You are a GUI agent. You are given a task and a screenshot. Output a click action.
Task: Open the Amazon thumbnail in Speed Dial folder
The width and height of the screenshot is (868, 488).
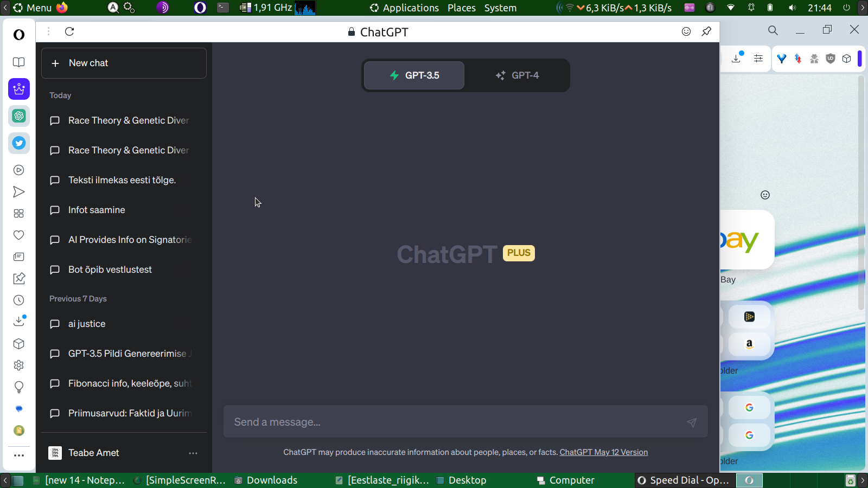coord(749,344)
